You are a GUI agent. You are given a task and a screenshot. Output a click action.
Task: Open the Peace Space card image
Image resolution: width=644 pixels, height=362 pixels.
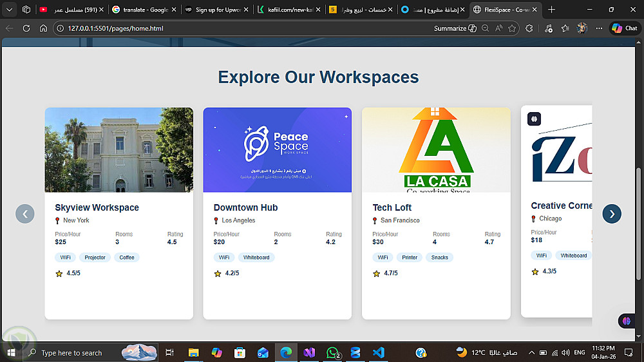tap(277, 150)
